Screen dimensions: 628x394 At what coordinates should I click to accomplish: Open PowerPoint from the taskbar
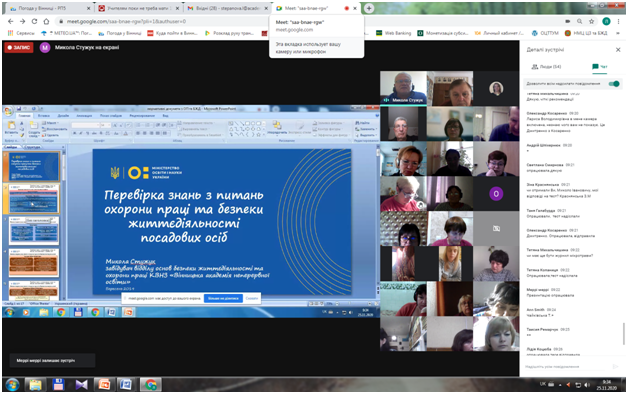click(x=105, y=385)
